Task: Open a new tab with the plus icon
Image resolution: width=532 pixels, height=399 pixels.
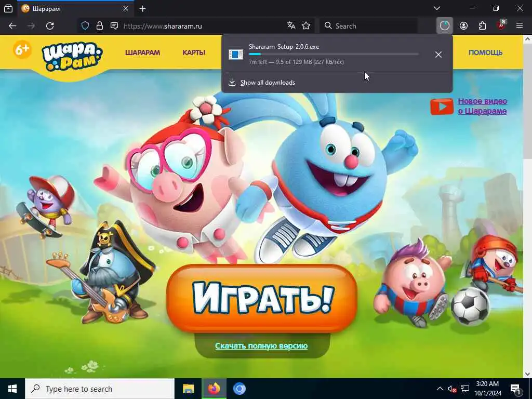Action: 142,9
